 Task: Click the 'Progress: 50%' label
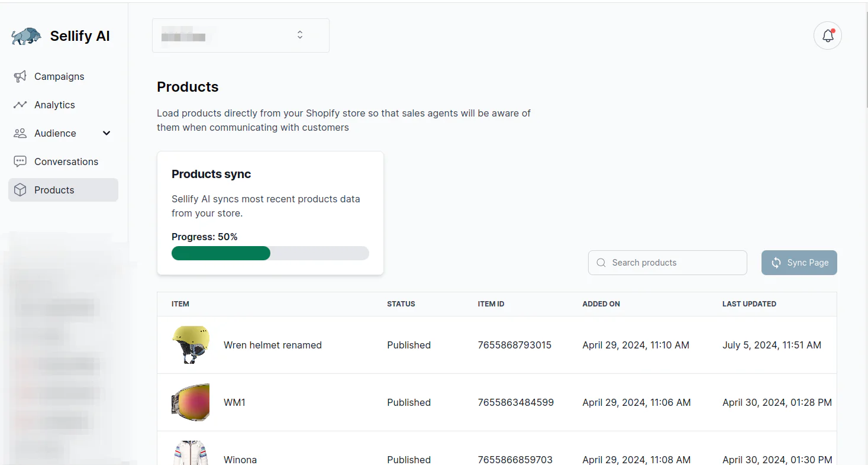coord(205,237)
